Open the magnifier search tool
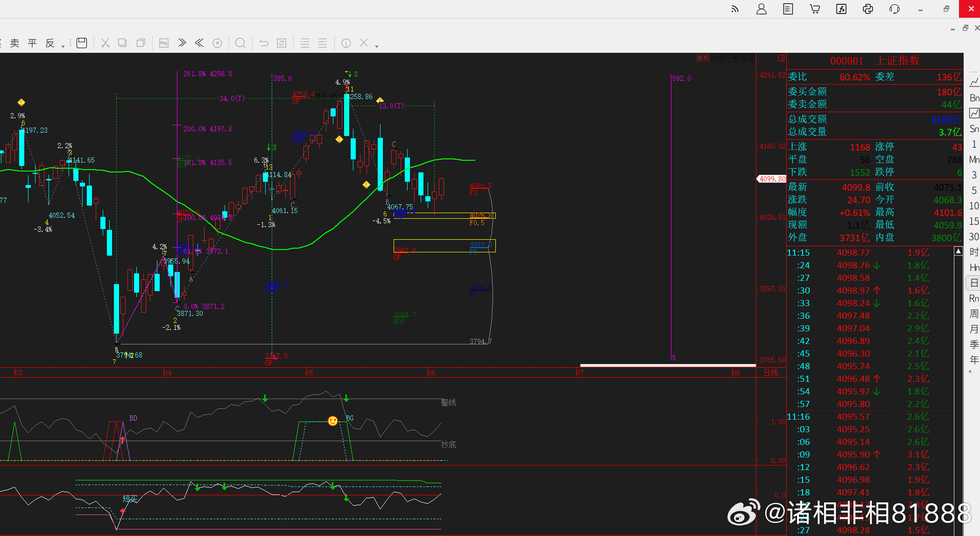This screenshot has height=536, width=980. click(x=240, y=43)
